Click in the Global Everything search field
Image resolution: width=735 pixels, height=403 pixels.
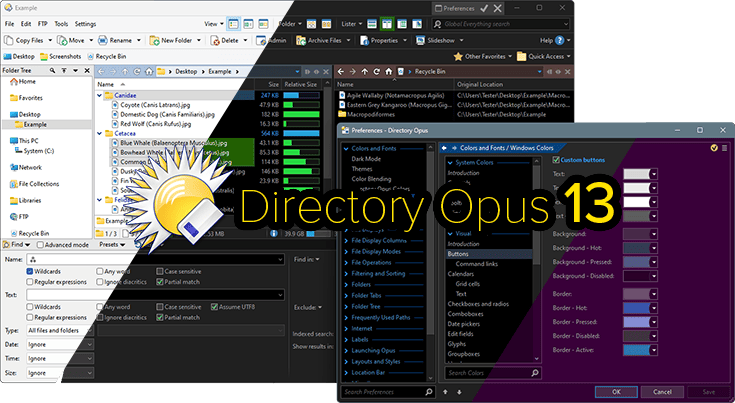tap(501, 24)
